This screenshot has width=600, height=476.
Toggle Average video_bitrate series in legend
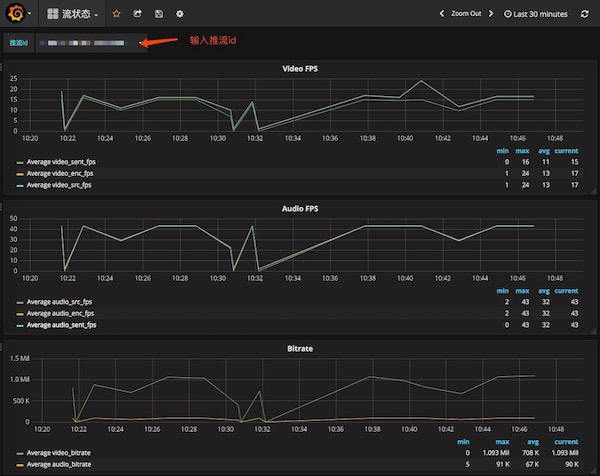click(x=59, y=453)
